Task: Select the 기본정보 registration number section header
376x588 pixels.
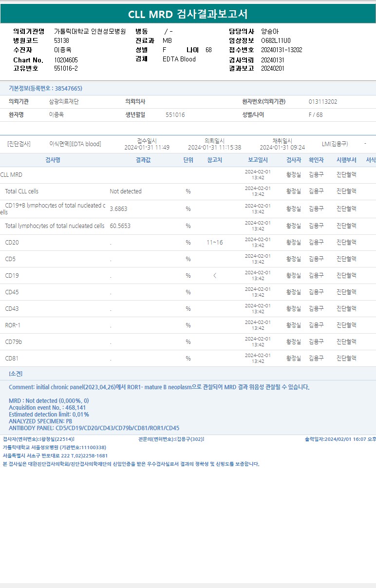Action: pos(45,88)
